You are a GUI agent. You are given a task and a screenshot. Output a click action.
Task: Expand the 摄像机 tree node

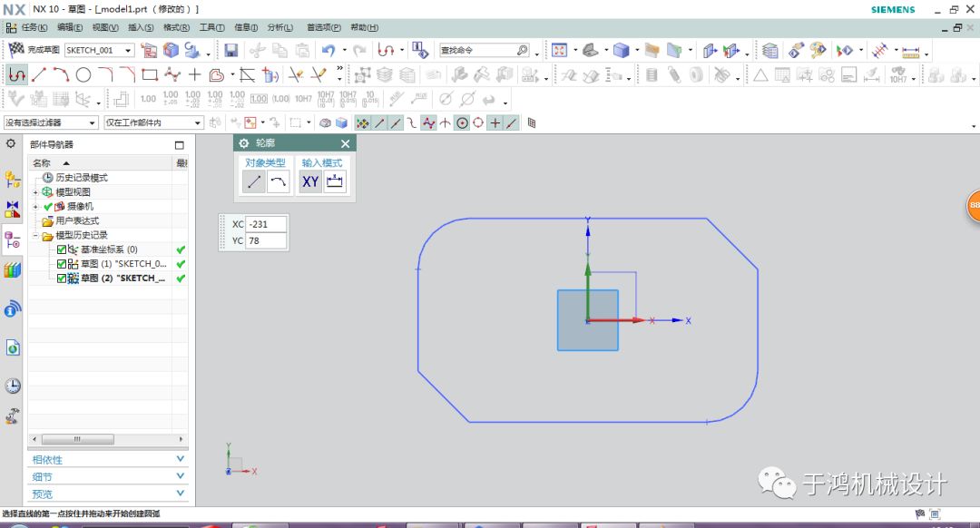[x=35, y=206]
